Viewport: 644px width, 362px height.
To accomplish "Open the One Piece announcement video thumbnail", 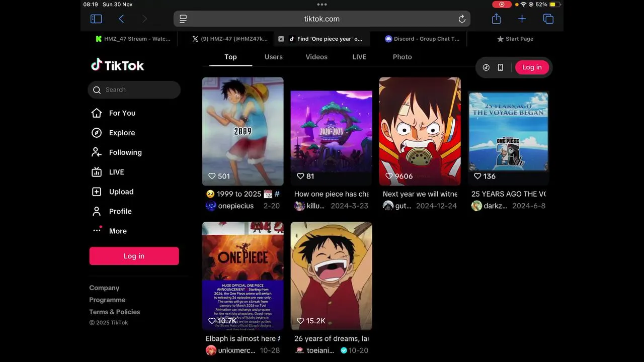I will point(243,276).
